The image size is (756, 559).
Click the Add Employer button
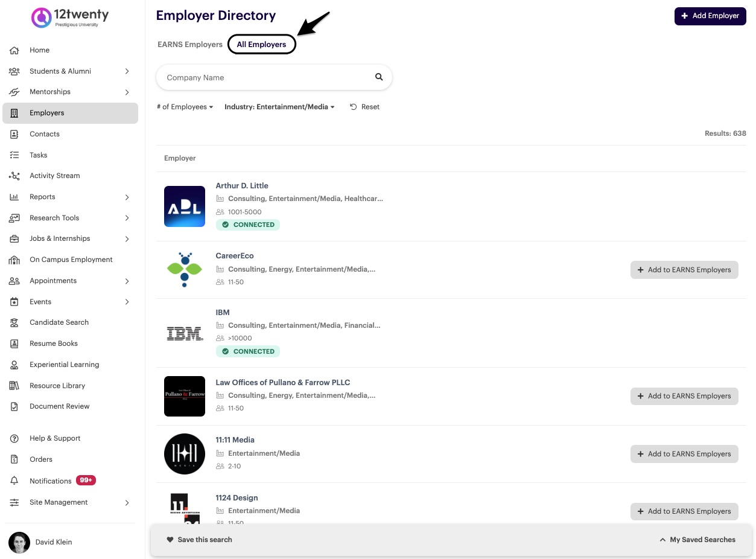(710, 16)
